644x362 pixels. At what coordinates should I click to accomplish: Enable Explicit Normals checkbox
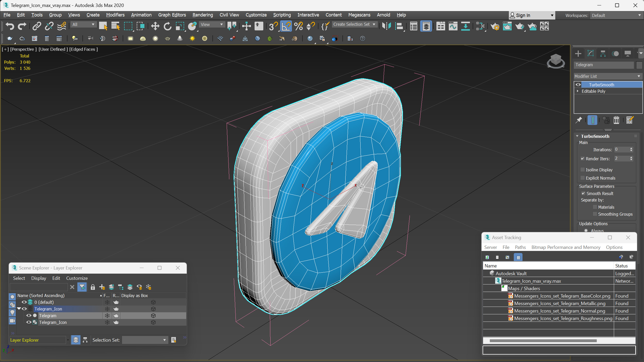[582, 178]
